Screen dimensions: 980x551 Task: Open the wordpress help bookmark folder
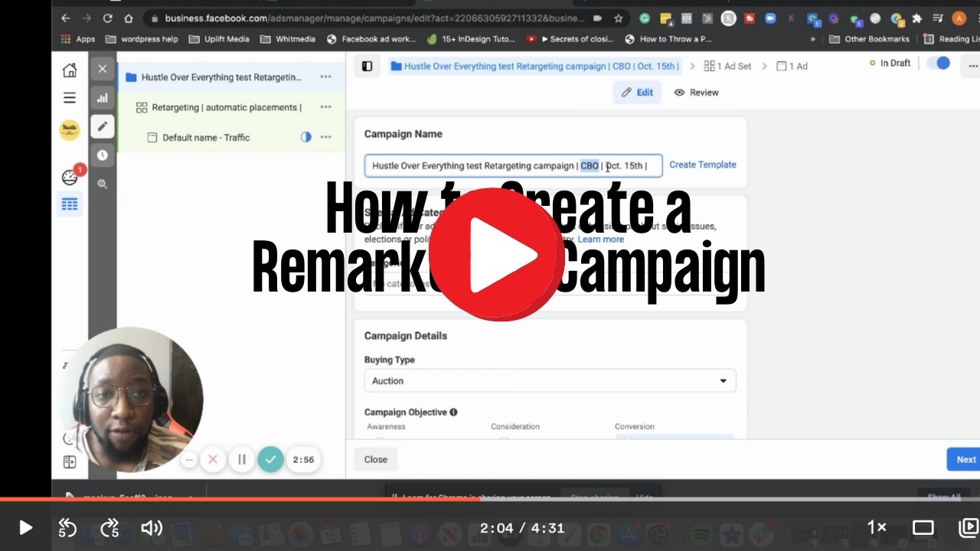pos(142,39)
